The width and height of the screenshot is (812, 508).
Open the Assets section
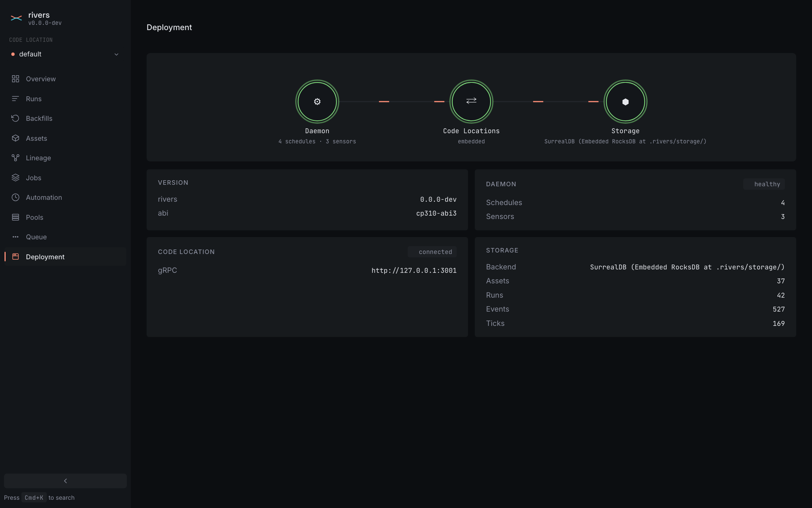(x=65, y=138)
